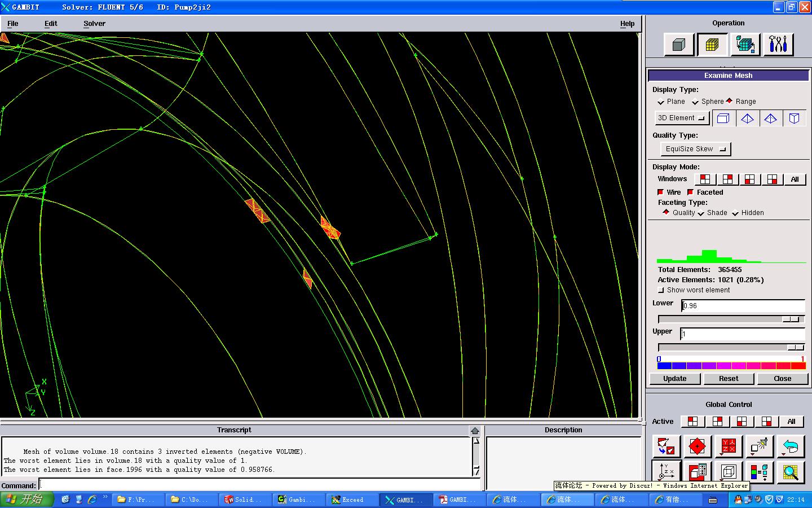812x508 pixels.
Task: Click the Fit to Window icon
Action: click(666, 446)
